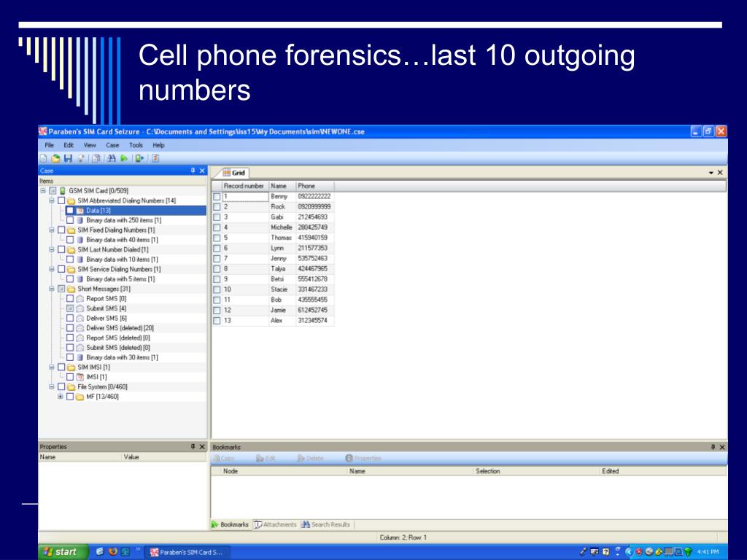The width and height of the screenshot is (747, 560).
Task: Click the Internet Explorer quick launch icon
Action: [99, 551]
